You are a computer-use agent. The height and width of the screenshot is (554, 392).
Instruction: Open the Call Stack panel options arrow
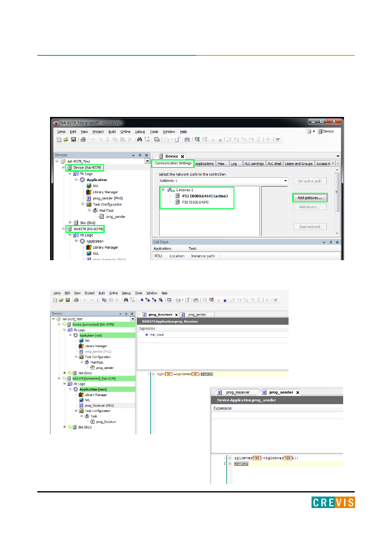[324, 242]
